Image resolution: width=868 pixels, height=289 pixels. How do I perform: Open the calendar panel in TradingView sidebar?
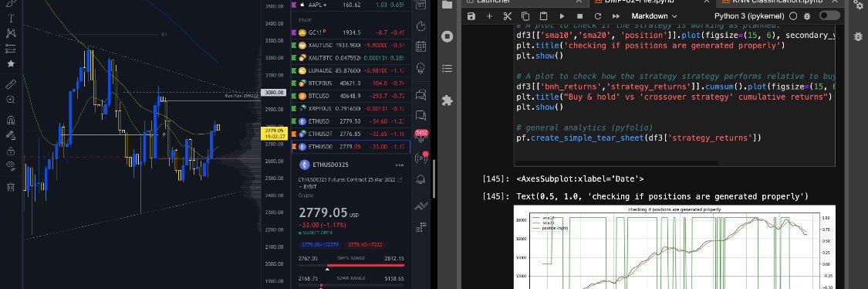[x=420, y=46]
